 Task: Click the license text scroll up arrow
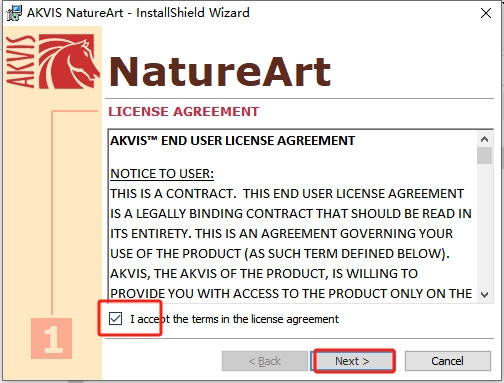[485, 139]
